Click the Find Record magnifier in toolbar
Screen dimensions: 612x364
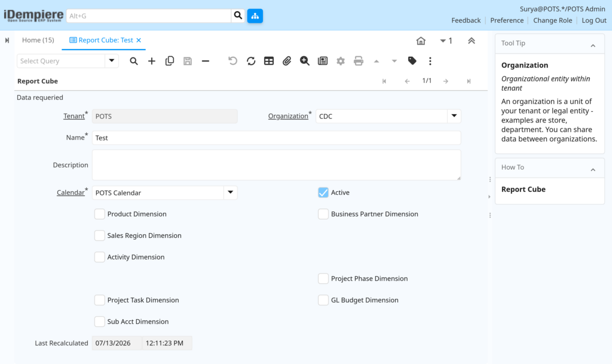[x=133, y=61]
